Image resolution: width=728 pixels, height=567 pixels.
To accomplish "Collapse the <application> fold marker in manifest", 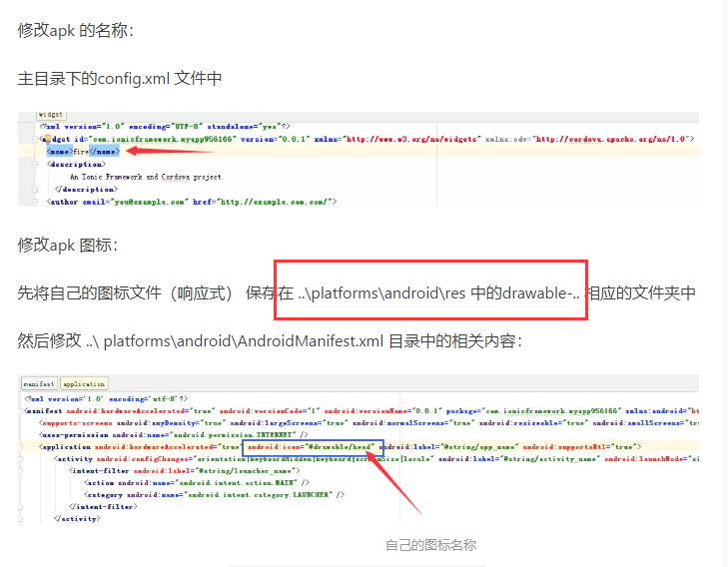I will [x=20, y=447].
